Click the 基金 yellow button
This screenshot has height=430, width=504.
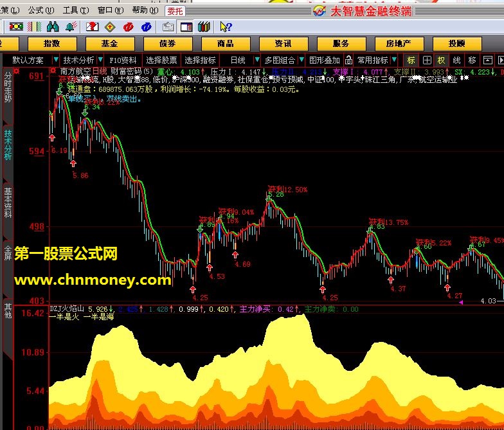(x=110, y=44)
